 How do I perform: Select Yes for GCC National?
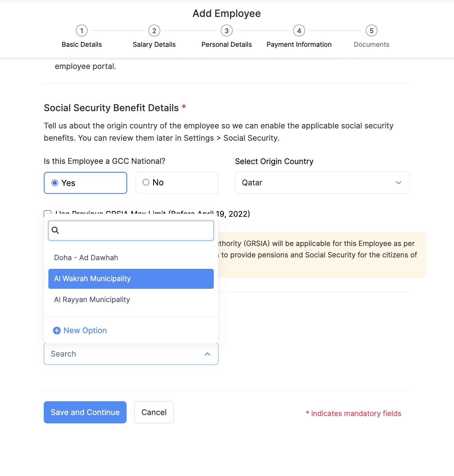point(55,183)
